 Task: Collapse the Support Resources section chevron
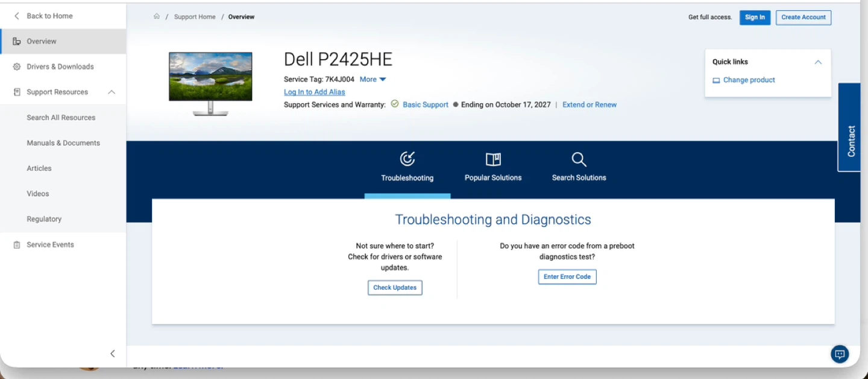(112, 92)
